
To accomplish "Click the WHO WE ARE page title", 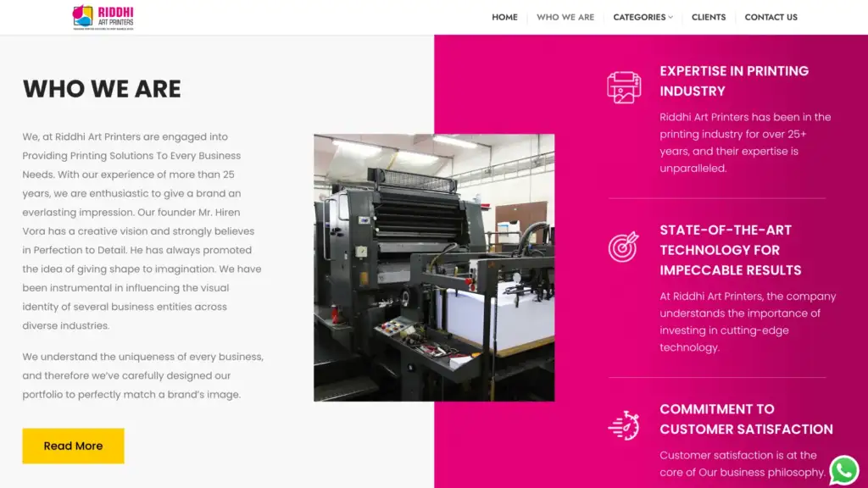I will (102, 89).
